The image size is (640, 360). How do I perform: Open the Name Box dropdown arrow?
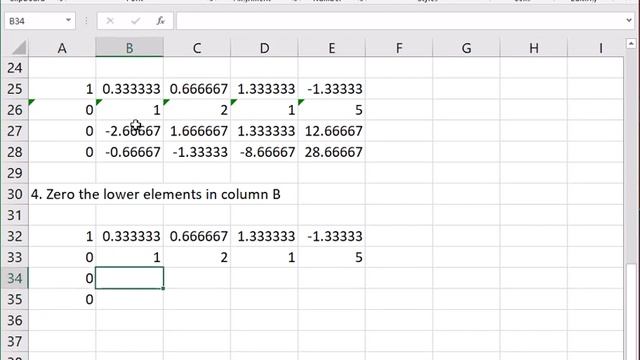pyautogui.click(x=68, y=20)
